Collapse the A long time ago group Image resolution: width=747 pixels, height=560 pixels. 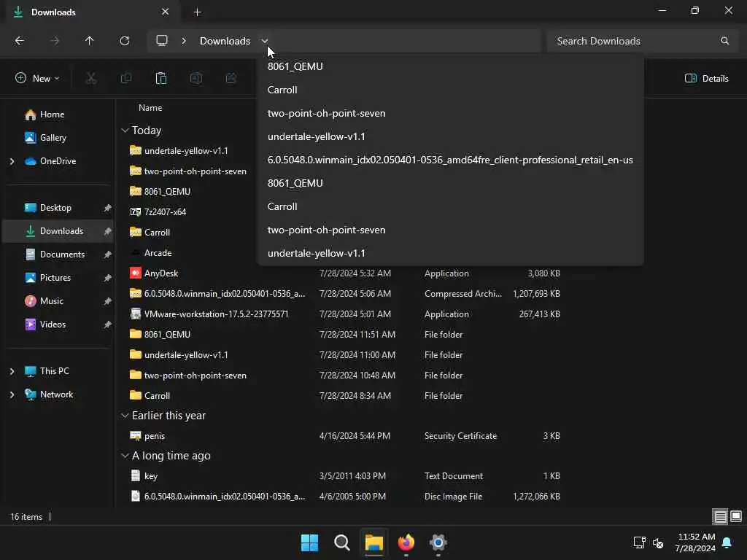pos(125,456)
